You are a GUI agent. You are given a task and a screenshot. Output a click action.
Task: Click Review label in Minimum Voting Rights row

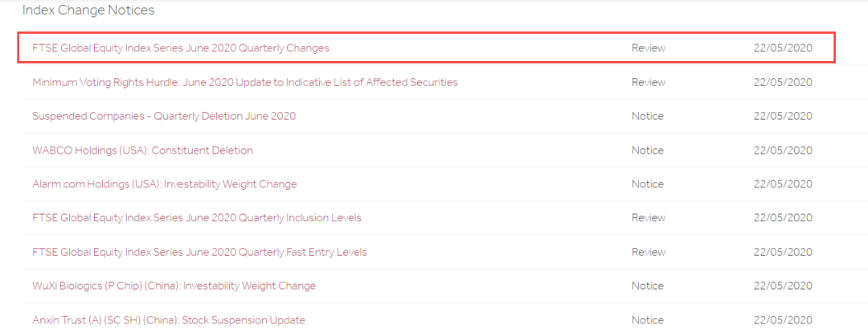click(649, 83)
